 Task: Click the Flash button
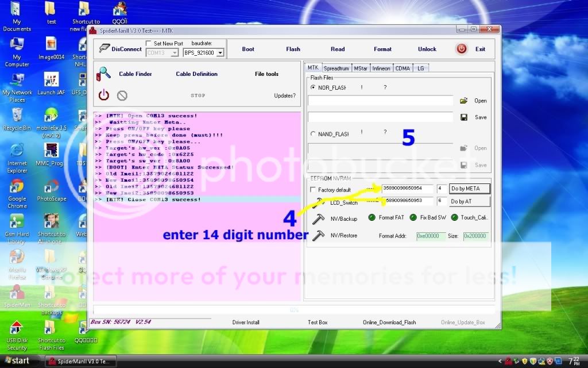coord(293,49)
